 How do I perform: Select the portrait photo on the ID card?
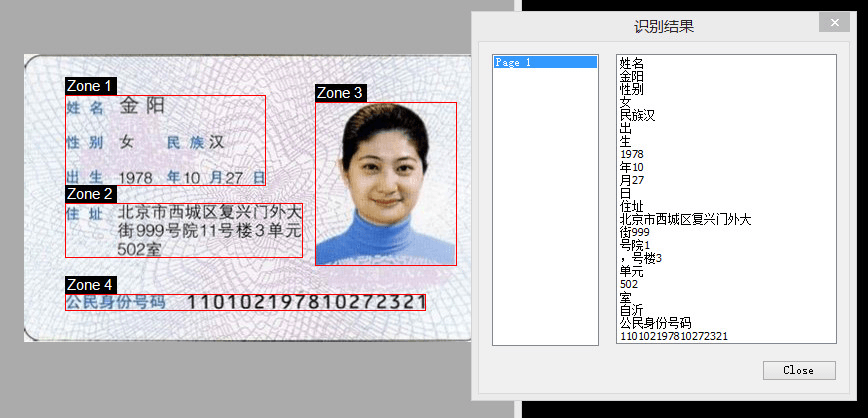(x=386, y=183)
